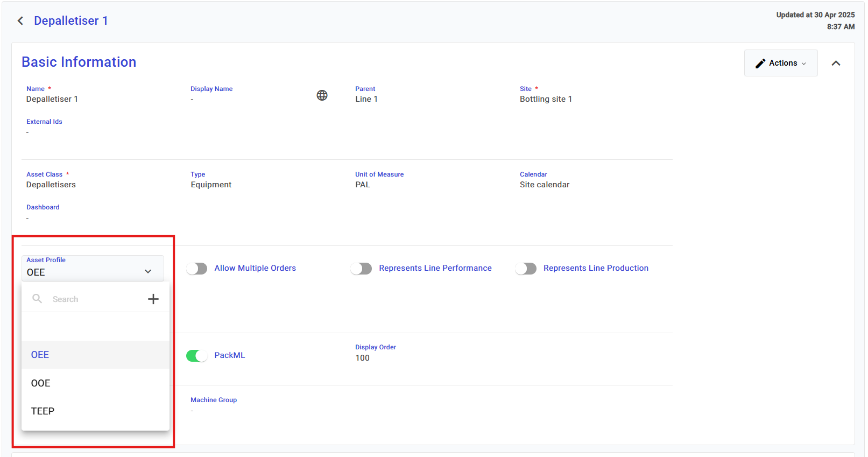Pick the TEEP asset profile option
868x457 pixels.
click(x=43, y=411)
